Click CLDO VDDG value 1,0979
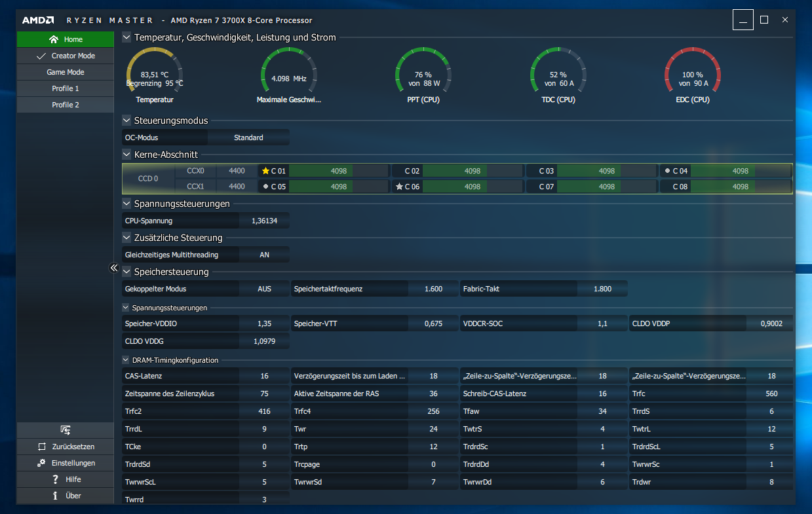 (264, 341)
